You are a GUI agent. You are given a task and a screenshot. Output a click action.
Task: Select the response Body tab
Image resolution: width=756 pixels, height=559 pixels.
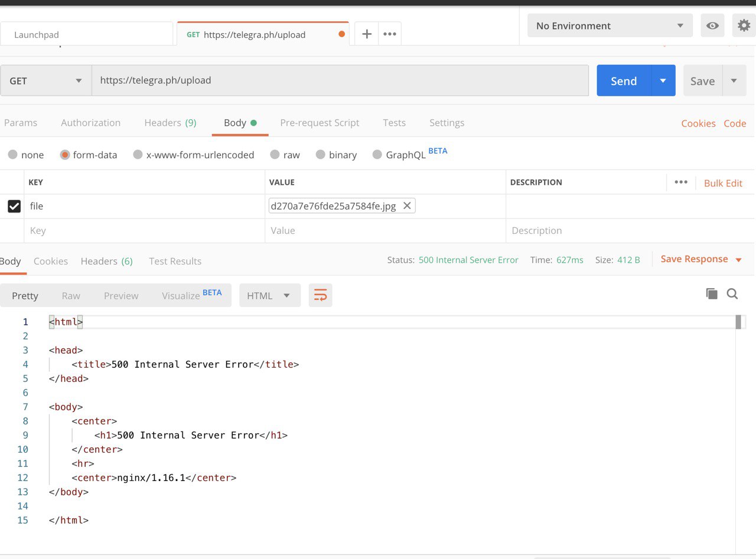pyautogui.click(x=10, y=261)
